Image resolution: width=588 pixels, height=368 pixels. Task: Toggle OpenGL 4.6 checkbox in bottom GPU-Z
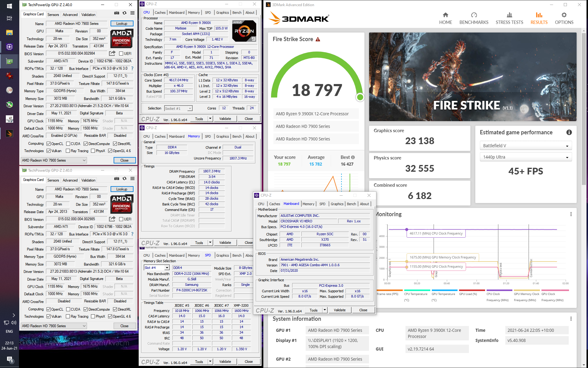110,316
